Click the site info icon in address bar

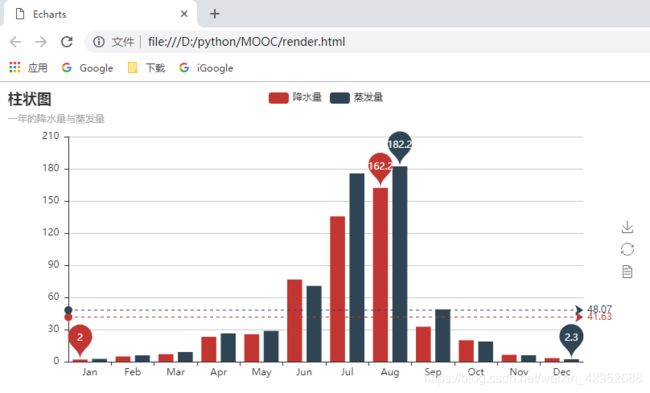(99, 42)
